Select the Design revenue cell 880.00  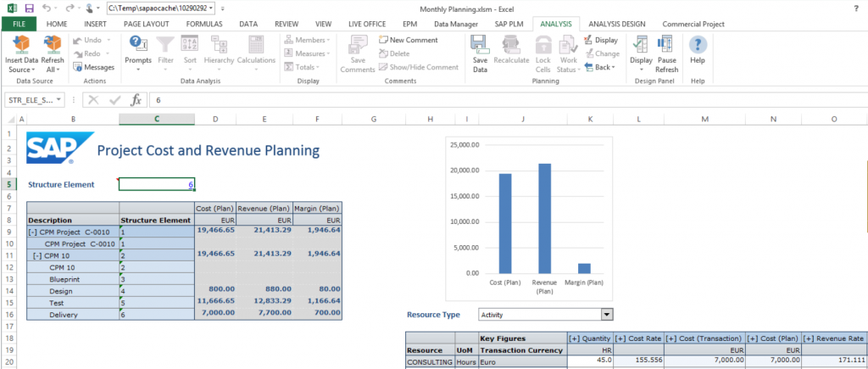point(264,290)
